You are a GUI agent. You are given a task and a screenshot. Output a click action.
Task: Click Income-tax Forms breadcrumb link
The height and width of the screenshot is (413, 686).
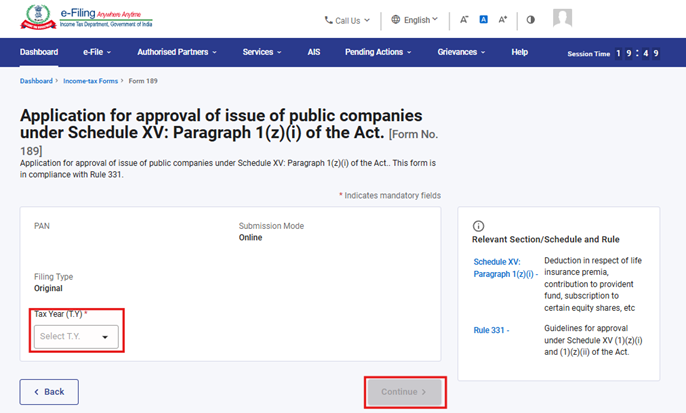click(90, 80)
